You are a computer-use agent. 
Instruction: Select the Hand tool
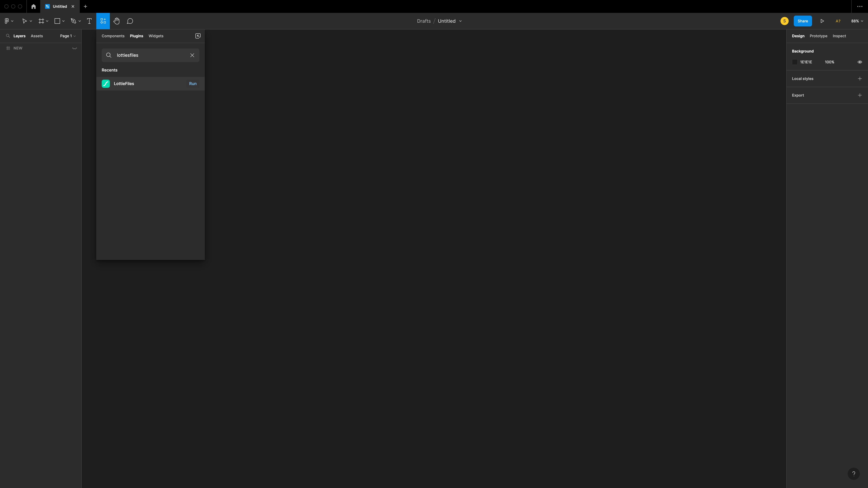[117, 21]
